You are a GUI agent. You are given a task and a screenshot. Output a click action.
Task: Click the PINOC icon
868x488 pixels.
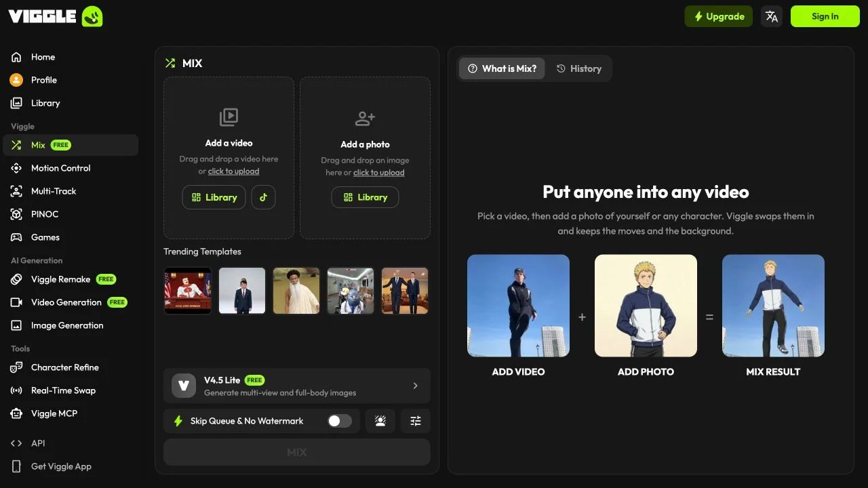16,214
